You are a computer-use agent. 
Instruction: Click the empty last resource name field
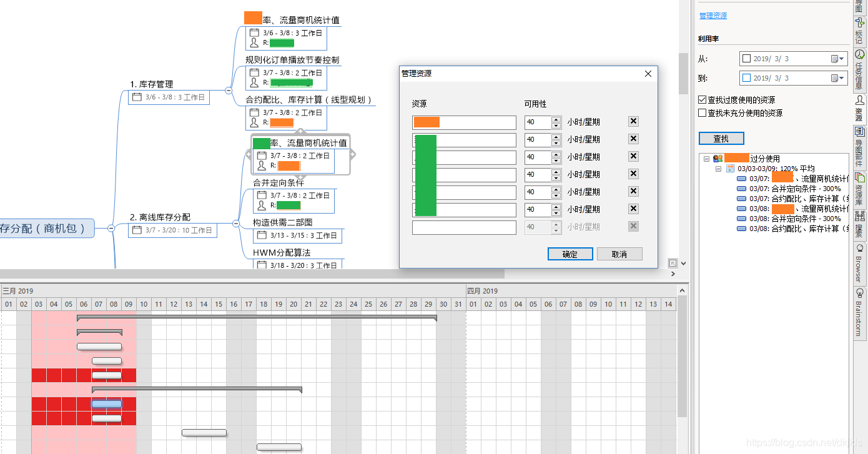464,227
